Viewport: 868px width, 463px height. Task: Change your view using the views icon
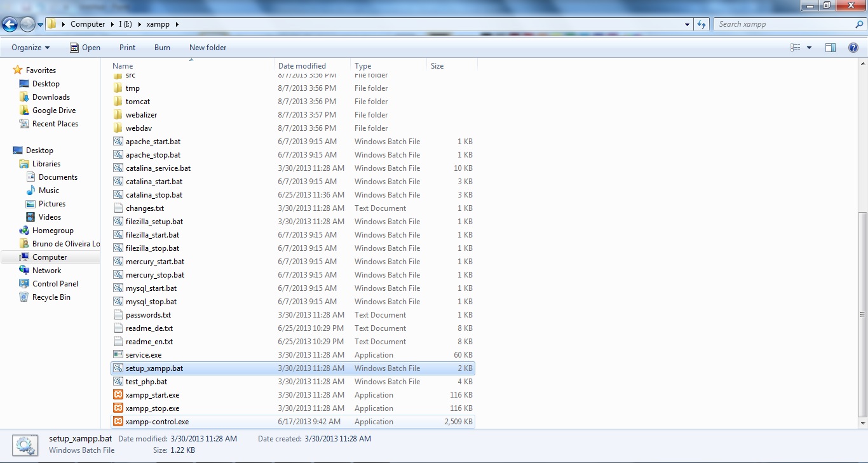[x=796, y=48]
